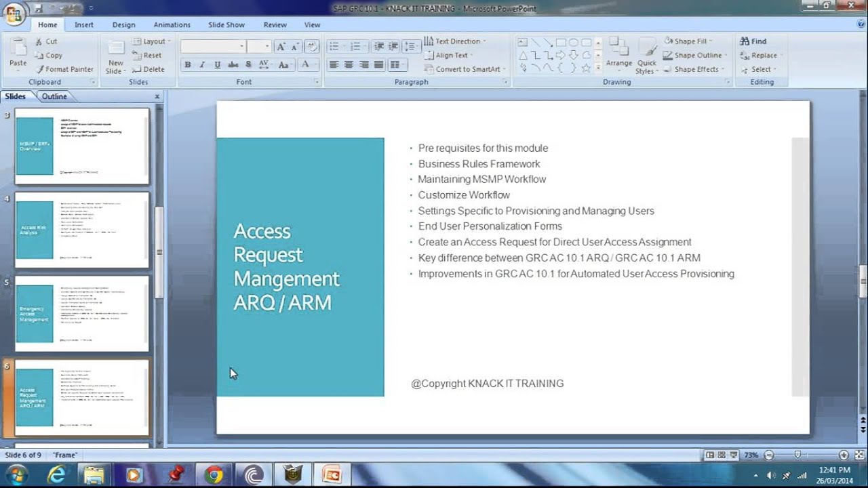
Task: Select the Rectangle shape in gallery
Action: [561, 43]
